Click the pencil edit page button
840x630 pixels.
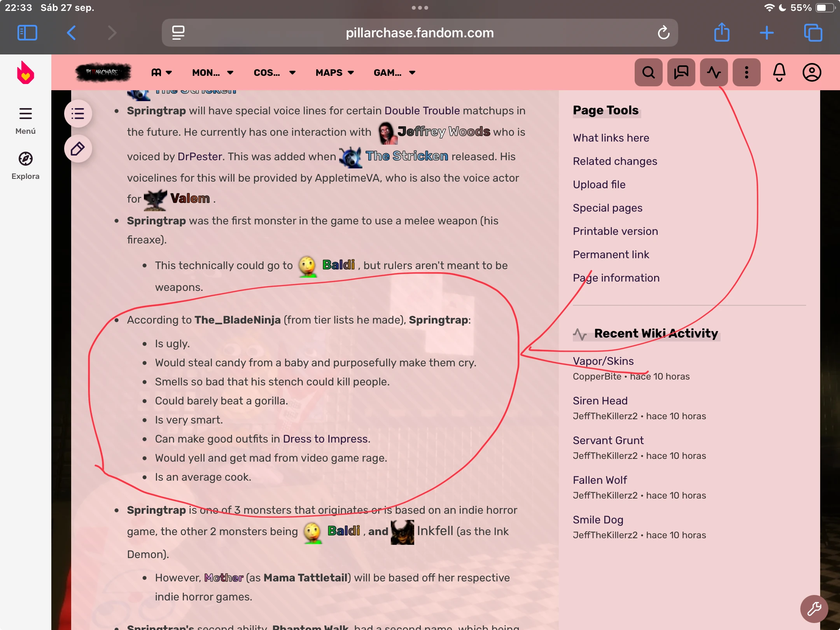(x=78, y=149)
